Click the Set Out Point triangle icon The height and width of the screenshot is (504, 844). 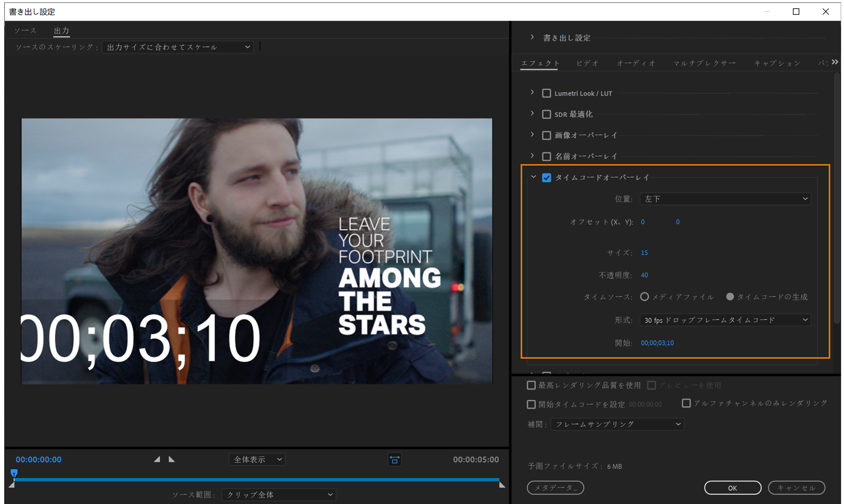tap(172, 460)
